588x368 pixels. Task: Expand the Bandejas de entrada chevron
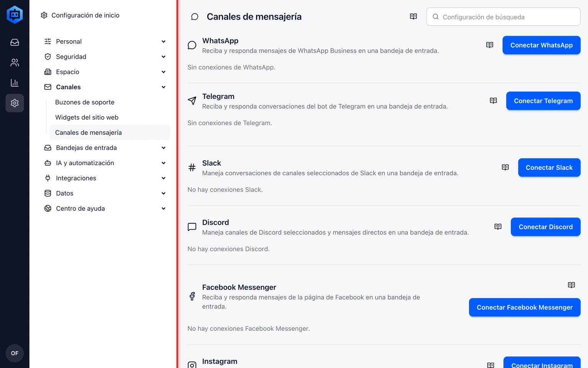coord(163,148)
